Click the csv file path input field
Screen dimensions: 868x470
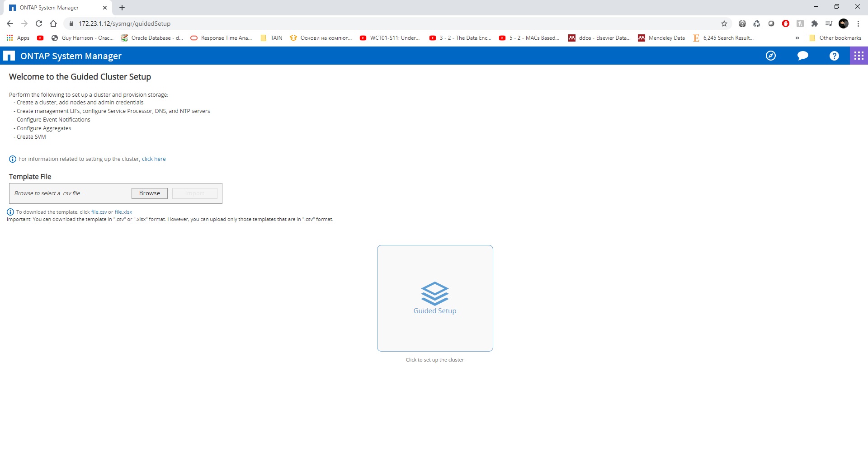coord(70,193)
